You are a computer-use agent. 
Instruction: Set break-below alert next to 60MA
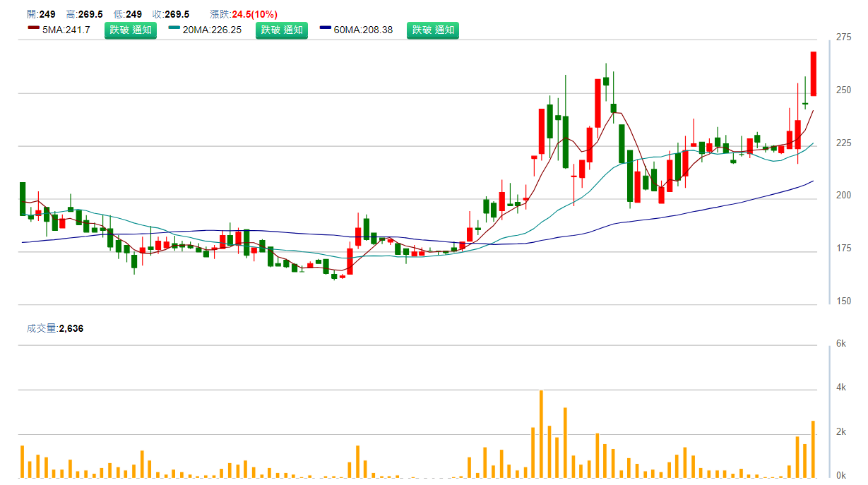click(432, 30)
